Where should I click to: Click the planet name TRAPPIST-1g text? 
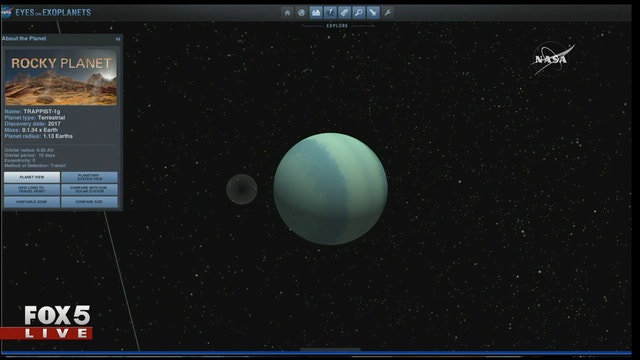click(x=42, y=111)
